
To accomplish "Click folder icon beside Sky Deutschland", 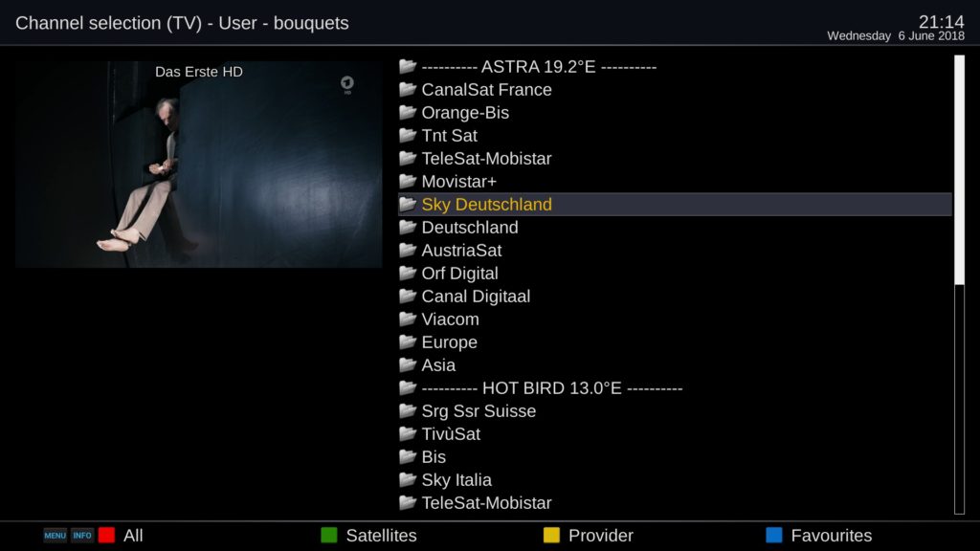I will [408, 204].
